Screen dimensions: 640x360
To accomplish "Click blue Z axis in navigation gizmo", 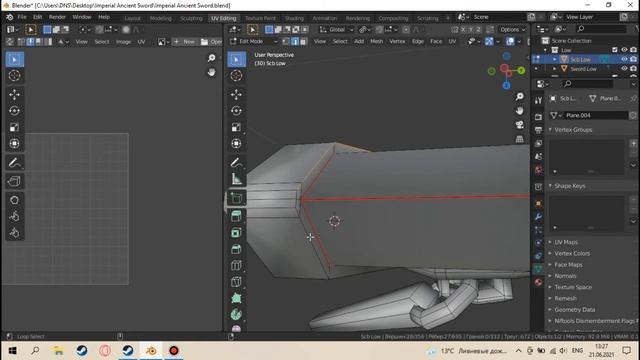I will (x=507, y=85).
